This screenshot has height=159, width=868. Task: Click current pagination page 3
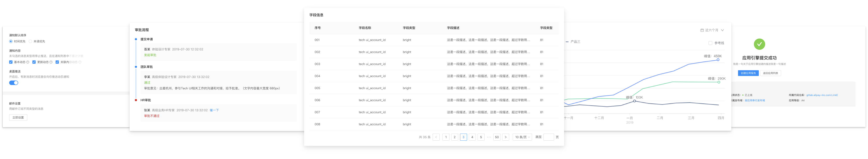[x=463, y=137]
